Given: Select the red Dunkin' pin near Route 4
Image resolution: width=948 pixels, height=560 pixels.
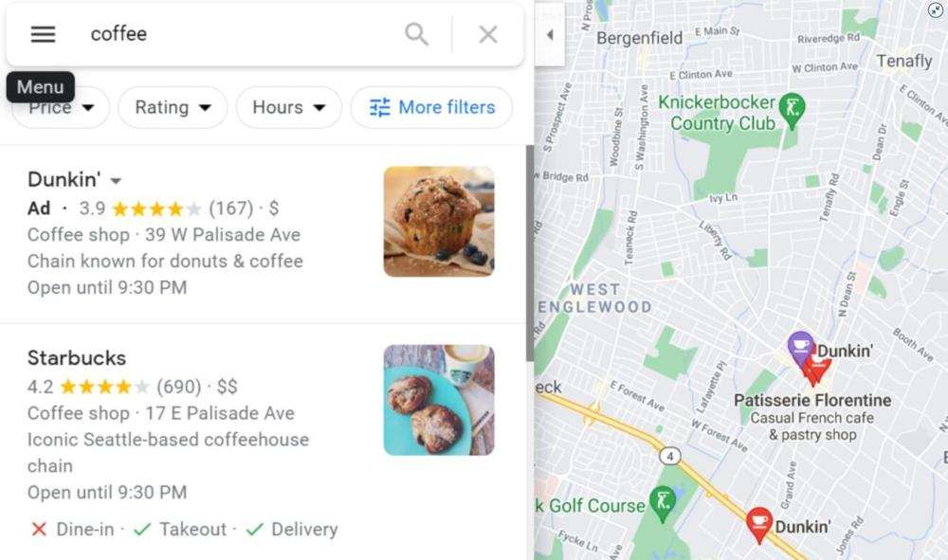Looking at the screenshot, I should [759, 524].
